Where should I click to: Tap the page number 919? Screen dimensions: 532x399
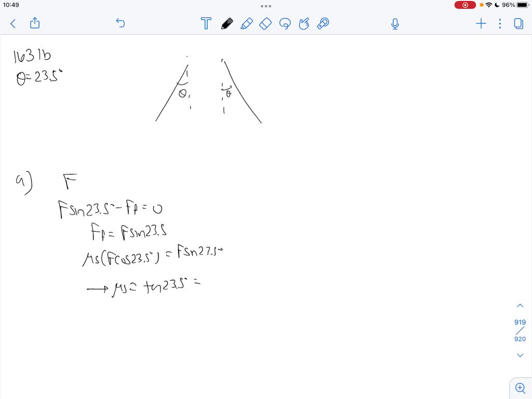click(520, 322)
